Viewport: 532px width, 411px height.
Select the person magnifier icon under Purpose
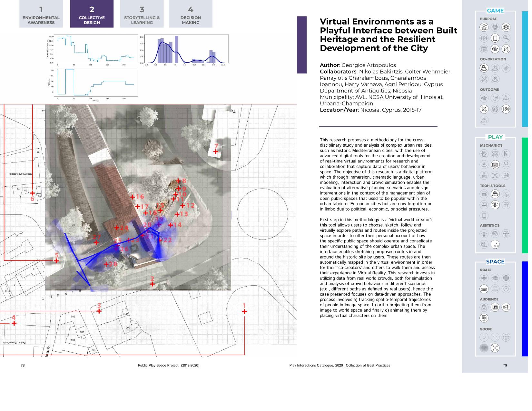[506, 38]
